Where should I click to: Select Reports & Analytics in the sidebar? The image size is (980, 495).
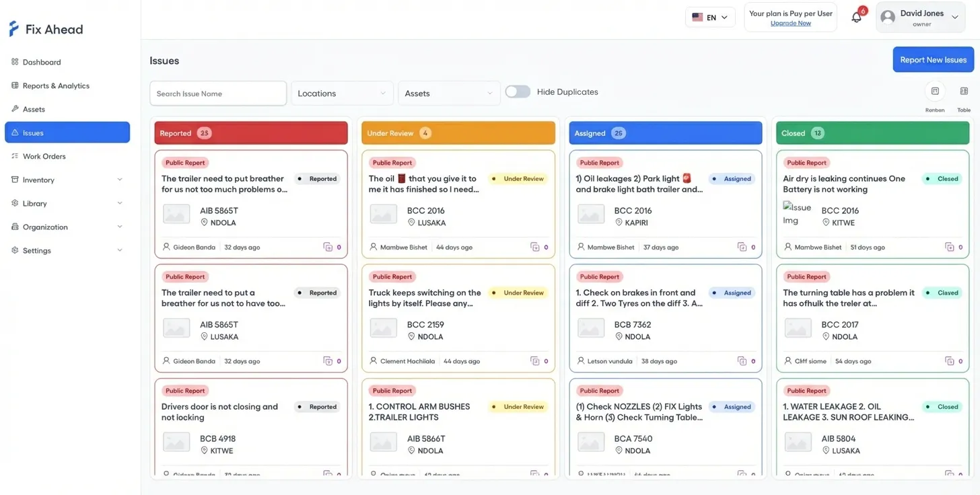59,85
